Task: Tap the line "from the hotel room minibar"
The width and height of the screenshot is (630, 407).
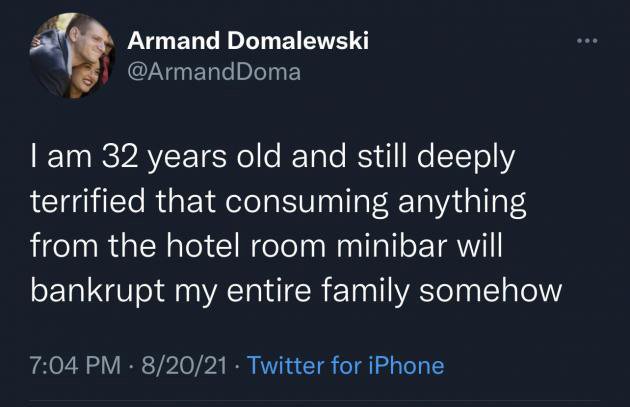Action: 264,245
